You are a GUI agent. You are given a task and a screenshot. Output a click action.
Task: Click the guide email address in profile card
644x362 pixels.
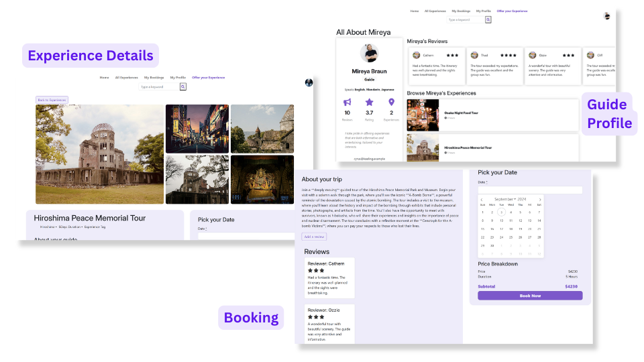pos(369,159)
